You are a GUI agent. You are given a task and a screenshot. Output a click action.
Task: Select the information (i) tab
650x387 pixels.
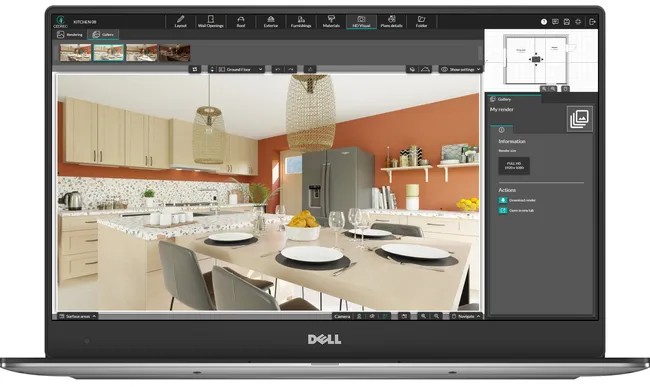pos(501,130)
